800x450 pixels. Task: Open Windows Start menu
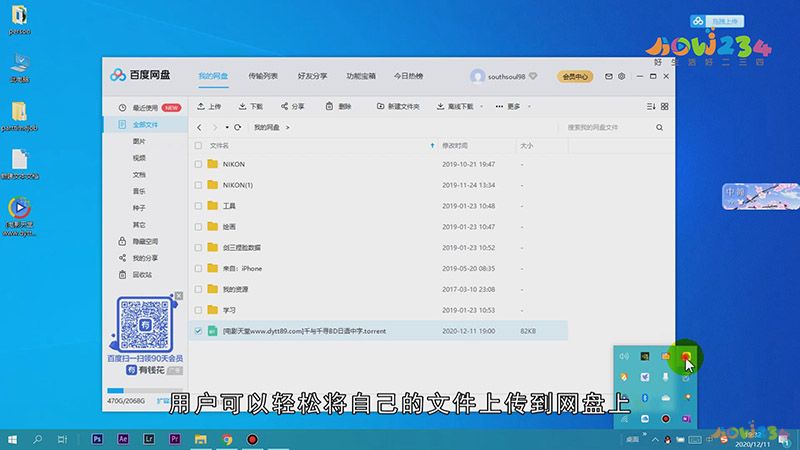(x=12, y=439)
